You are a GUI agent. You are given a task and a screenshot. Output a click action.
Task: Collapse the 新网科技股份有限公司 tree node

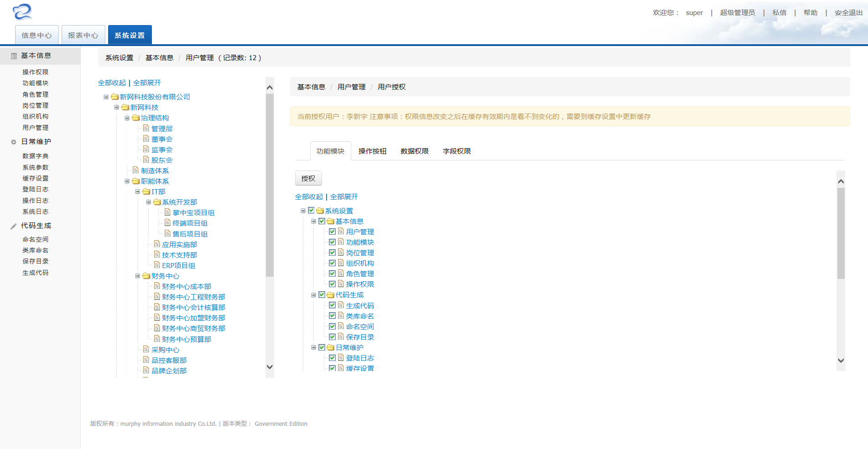coord(106,97)
